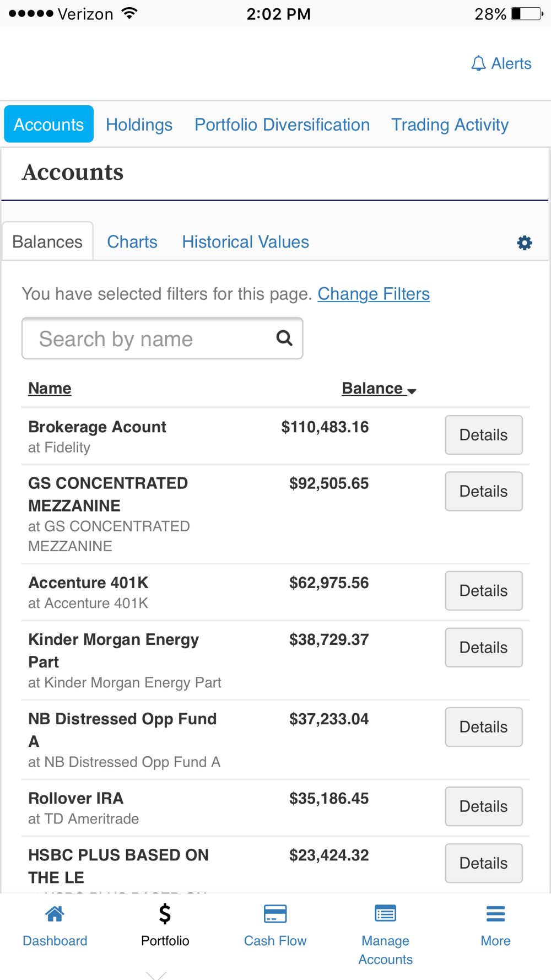Click the Change Filters link
This screenshot has width=551, height=980.
pyautogui.click(x=374, y=294)
